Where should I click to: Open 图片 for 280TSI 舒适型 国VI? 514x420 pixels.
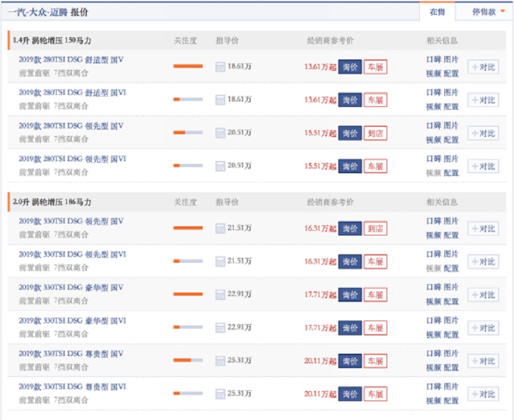click(451, 93)
